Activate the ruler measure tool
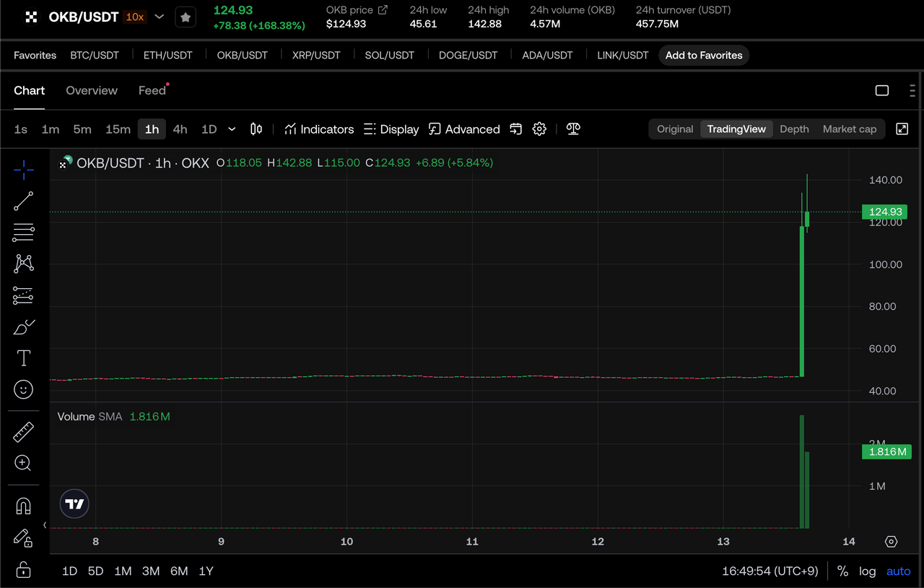The image size is (924, 588). point(24,432)
